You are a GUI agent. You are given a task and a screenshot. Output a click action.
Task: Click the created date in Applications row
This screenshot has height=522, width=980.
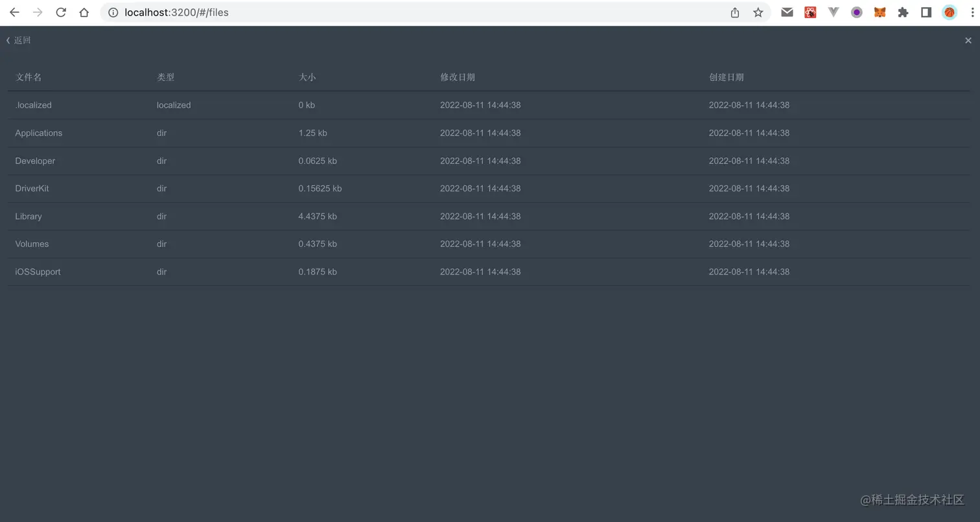click(749, 133)
